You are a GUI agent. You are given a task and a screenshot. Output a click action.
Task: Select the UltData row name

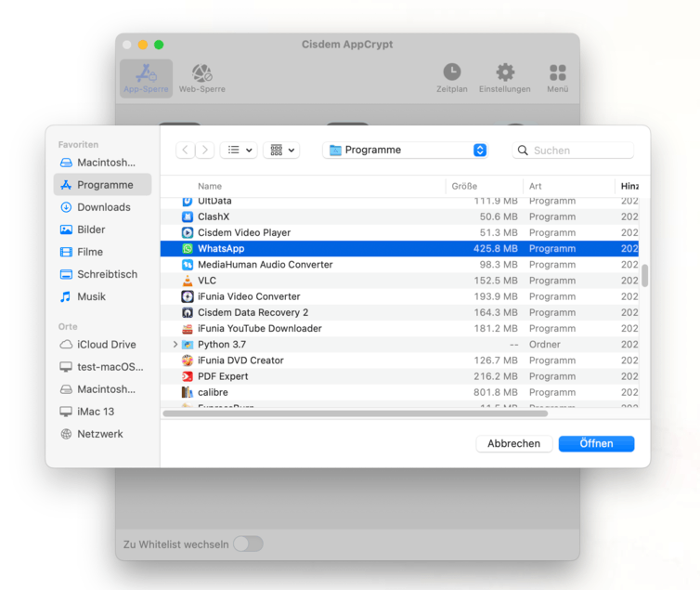pyautogui.click(x=214, y=201)
